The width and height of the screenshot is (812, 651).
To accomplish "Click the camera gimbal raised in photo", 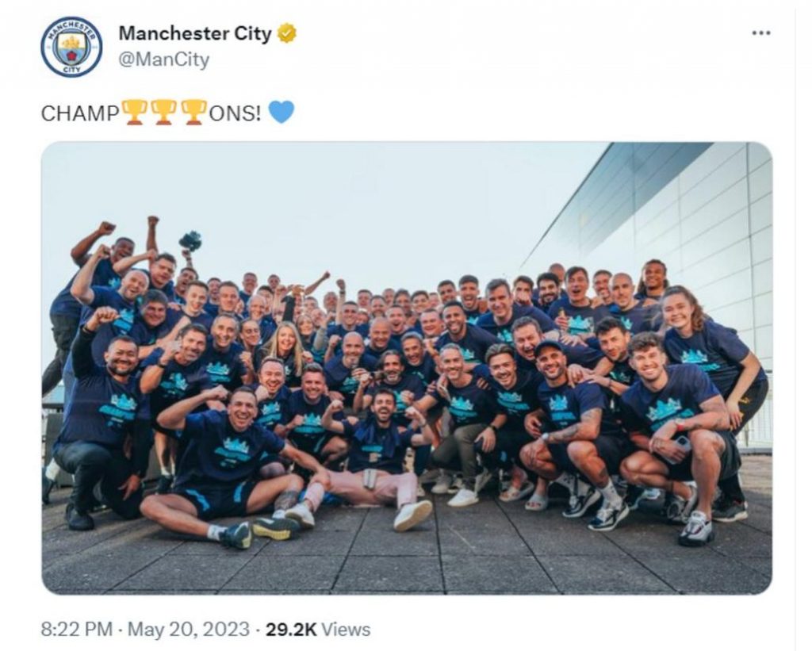I will [190, 241].
